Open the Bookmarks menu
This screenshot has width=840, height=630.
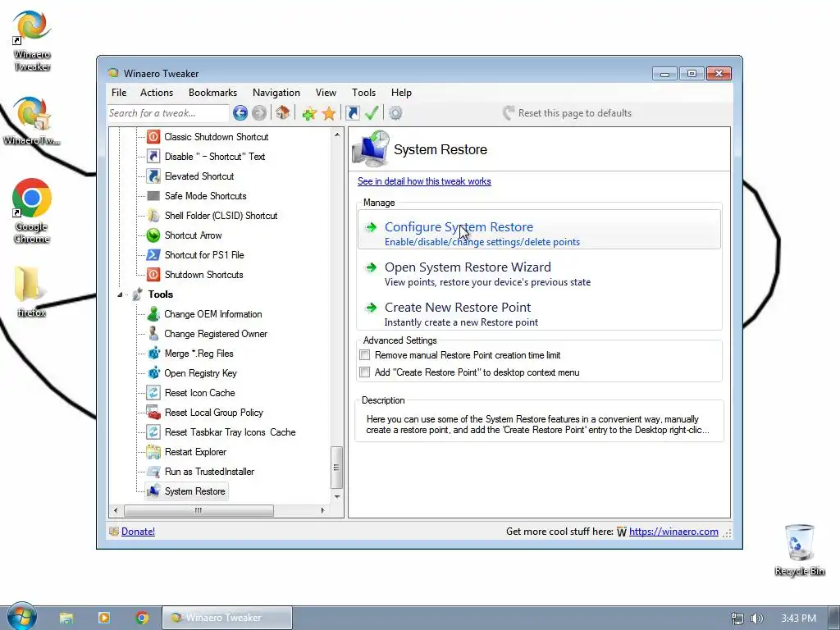click(212, 93)
